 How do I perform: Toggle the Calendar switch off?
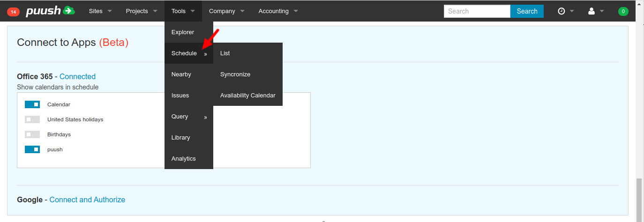tap(32, 104)
